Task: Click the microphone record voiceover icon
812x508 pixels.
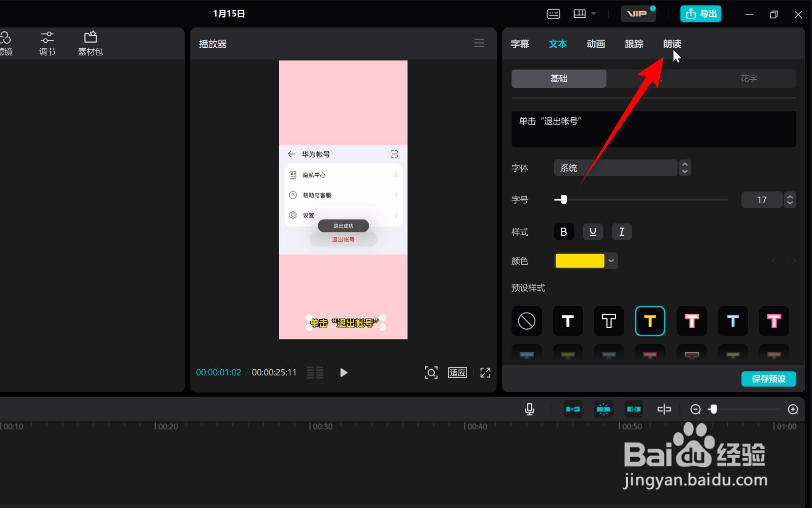Action: [529, 409]
